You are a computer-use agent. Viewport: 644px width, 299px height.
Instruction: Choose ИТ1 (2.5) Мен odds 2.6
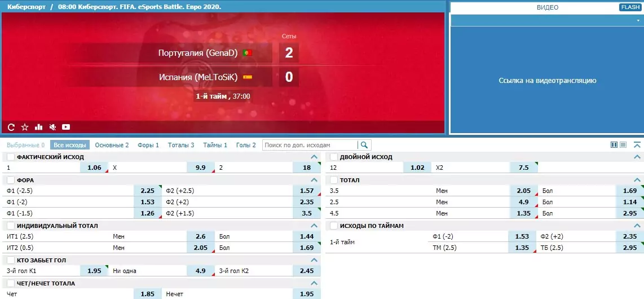(200, 236)
